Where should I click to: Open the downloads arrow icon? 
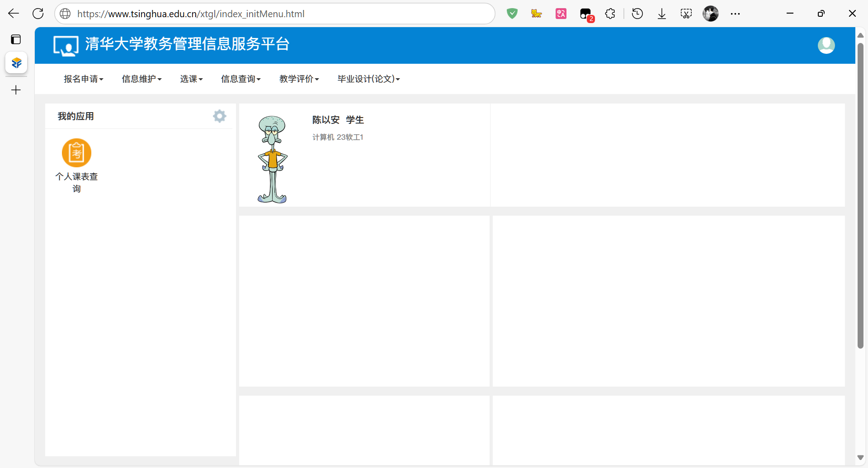662,14
